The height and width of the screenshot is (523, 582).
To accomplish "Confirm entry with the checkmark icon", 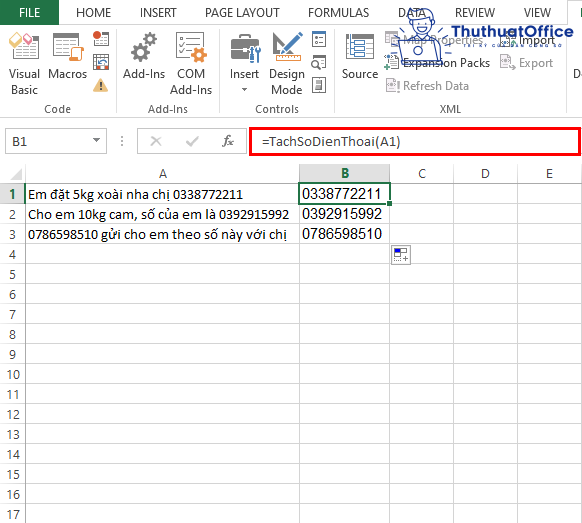I will [x=192, y=141].
